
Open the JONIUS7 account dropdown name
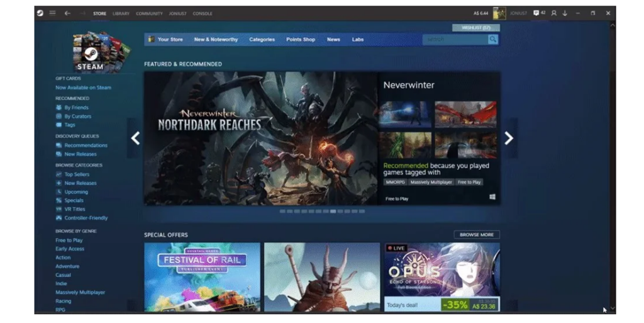coord(518,13)
